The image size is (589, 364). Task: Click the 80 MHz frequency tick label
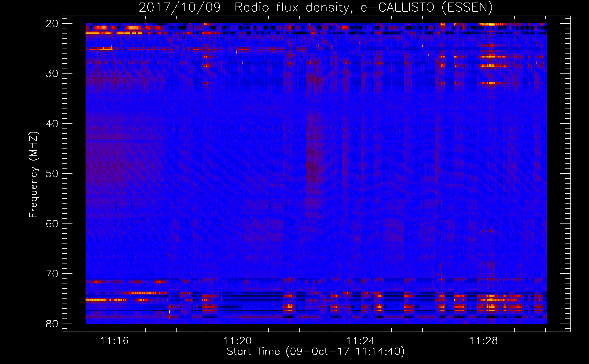(52, 324)
